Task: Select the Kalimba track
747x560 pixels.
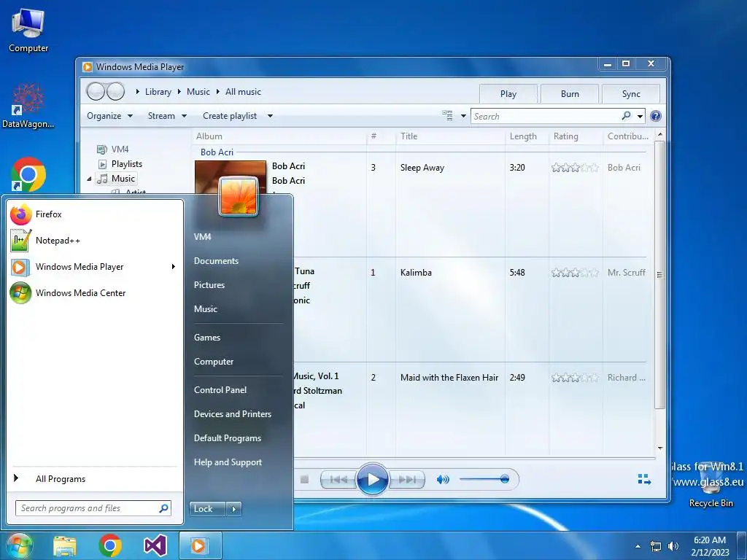Action: point(416,273)
